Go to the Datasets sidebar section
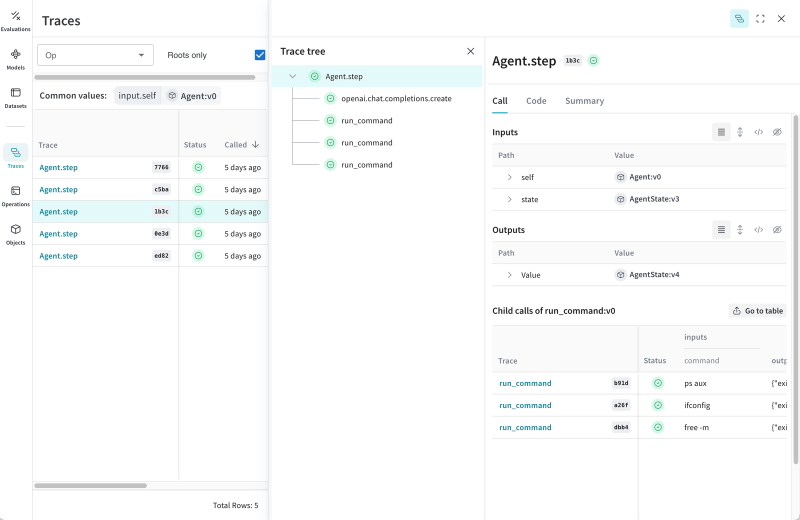Viewport: 800px width, 520px height. (x=15, y=97)
